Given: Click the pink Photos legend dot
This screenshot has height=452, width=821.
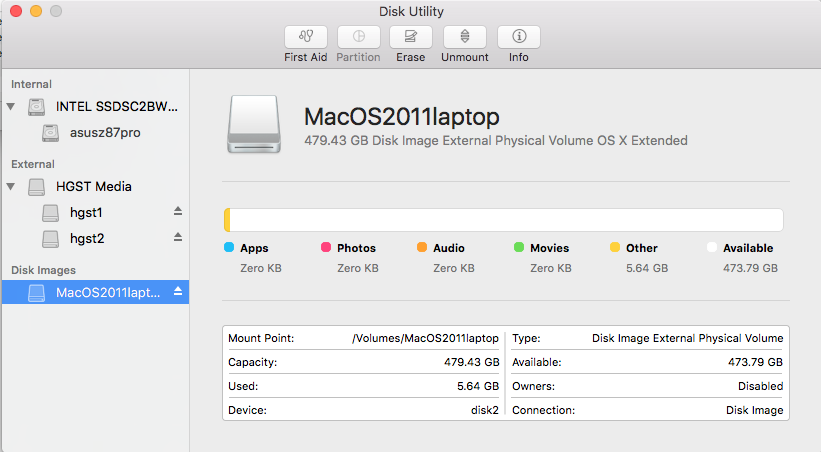Looking at the screenshot, I should pyautogui.click(x=326, y=247).
